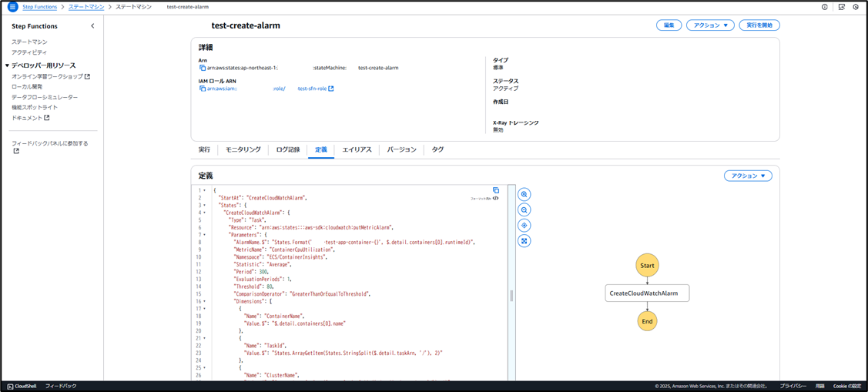This screenshot has width=868, height=392.
Task: Click the info icon in top bar
Action: pyautogui.click(x=825, y=7)
